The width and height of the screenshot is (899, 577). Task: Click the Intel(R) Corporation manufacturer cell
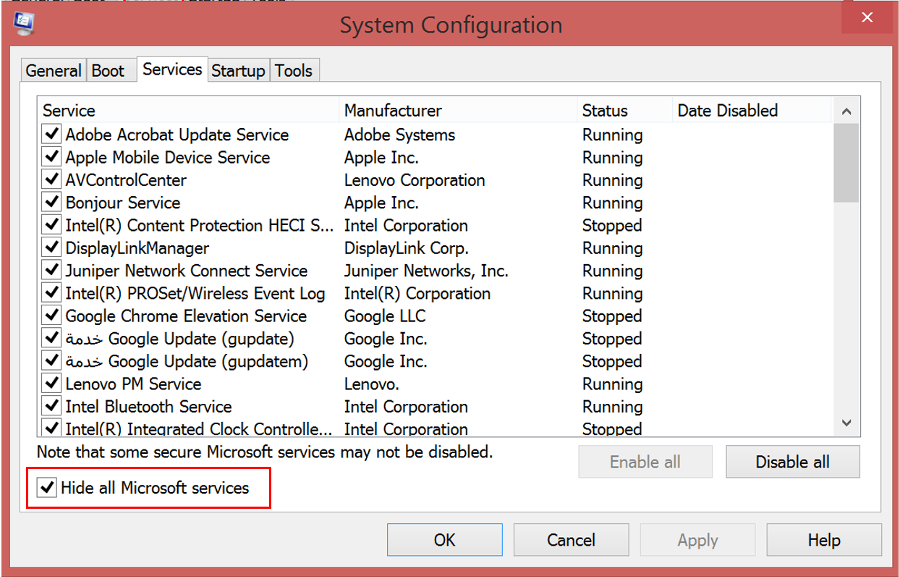coord(417,294)
